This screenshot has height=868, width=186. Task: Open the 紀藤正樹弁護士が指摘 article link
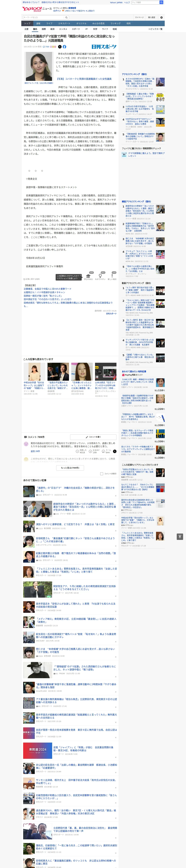point(76,555)
